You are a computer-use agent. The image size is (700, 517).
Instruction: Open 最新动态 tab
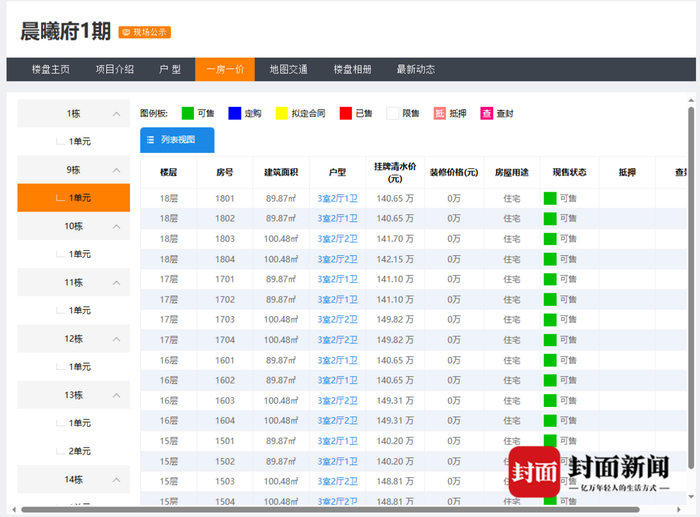416,69
